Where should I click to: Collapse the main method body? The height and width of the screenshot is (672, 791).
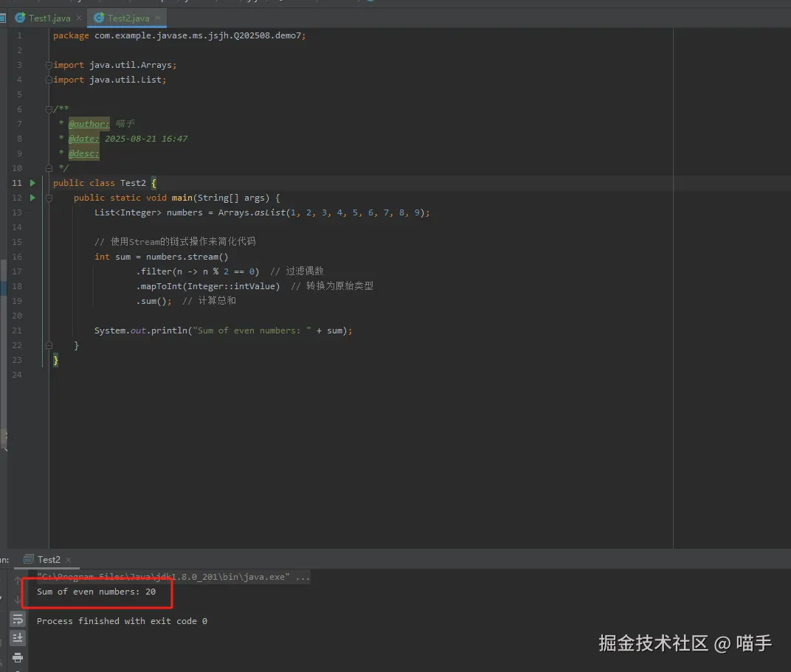[49, 198]
